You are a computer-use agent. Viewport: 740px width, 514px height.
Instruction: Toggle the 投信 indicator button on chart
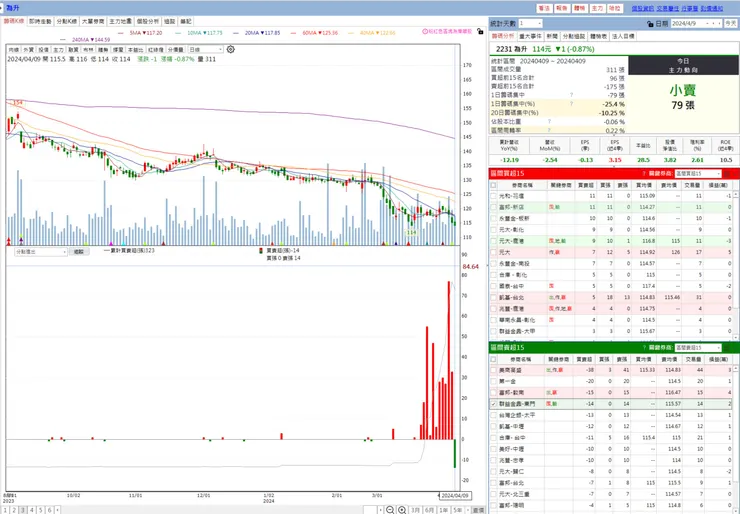click(x=43, y=50)
